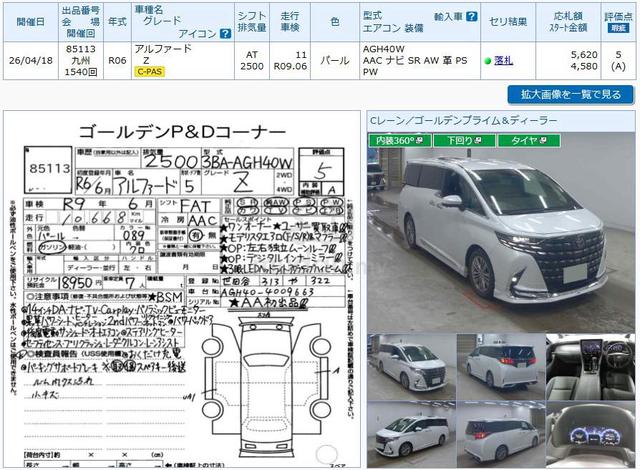Open the side-front exterior thumbnail in bottom row
Viewport: 640px width, 470px height.
(411, 434)
